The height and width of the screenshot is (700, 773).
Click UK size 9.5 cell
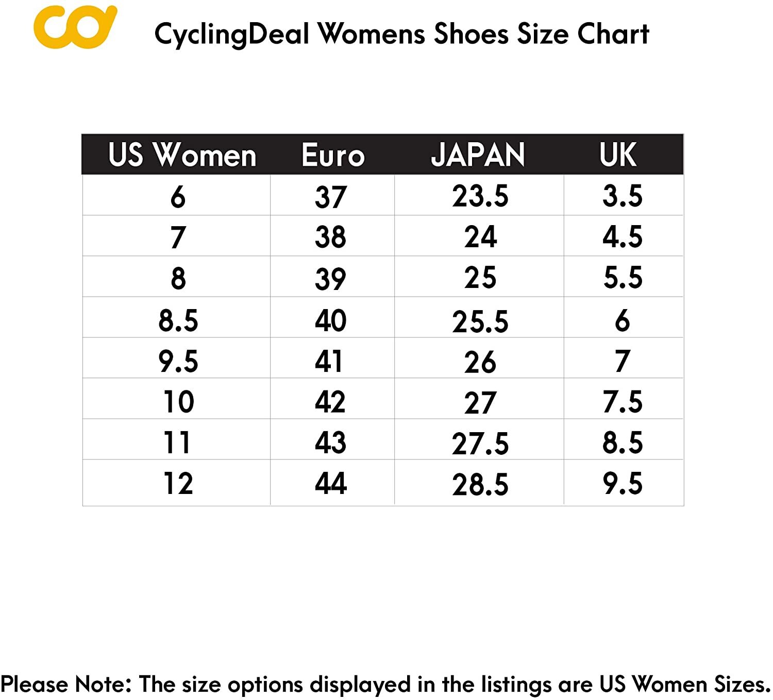pyautogui.click(x=623, y=483)
